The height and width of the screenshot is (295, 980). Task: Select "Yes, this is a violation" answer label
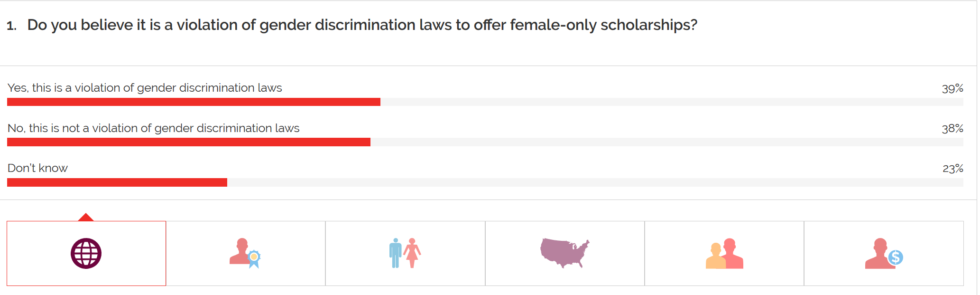point(145,88)
